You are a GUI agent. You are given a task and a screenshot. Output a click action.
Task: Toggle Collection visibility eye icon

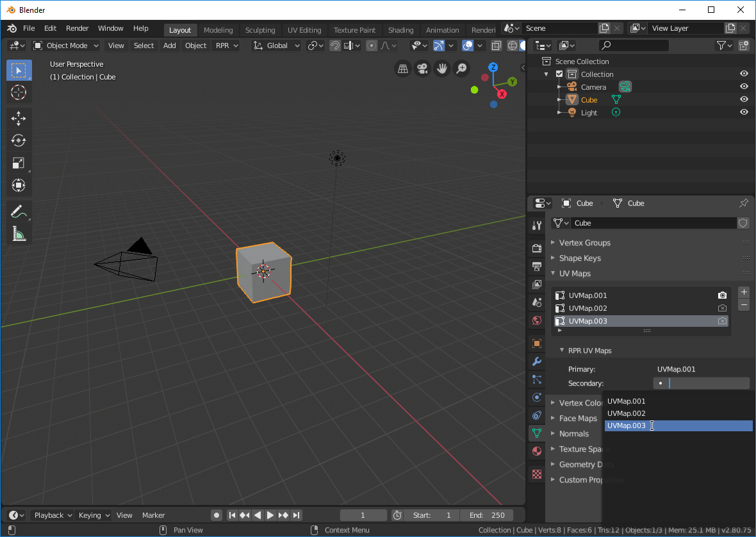[744, 74]
